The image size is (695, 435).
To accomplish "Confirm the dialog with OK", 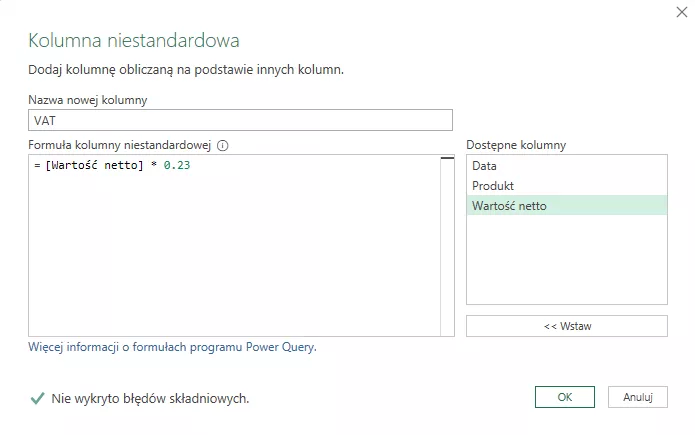I will (564, 397).
